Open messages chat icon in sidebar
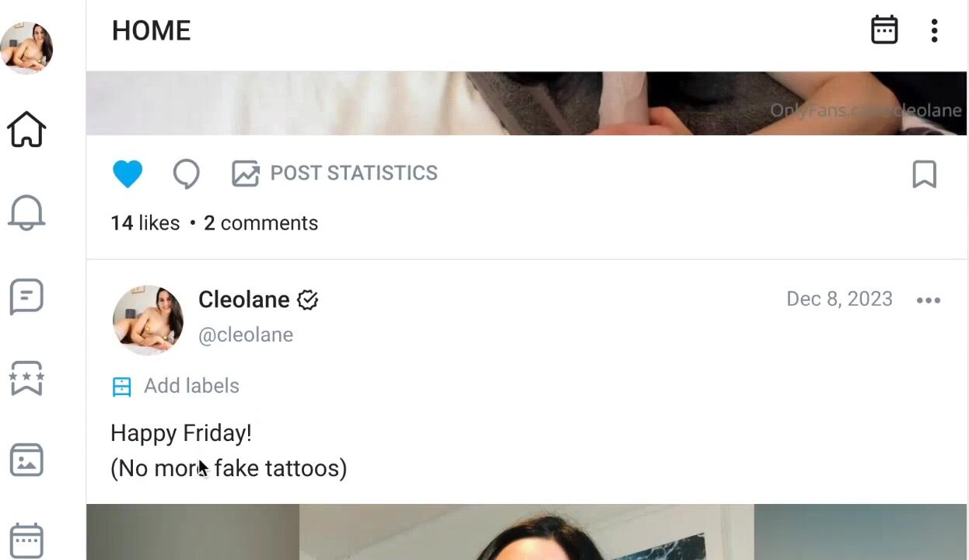Viewport: 969px width, 560px height. pos(26,296)
